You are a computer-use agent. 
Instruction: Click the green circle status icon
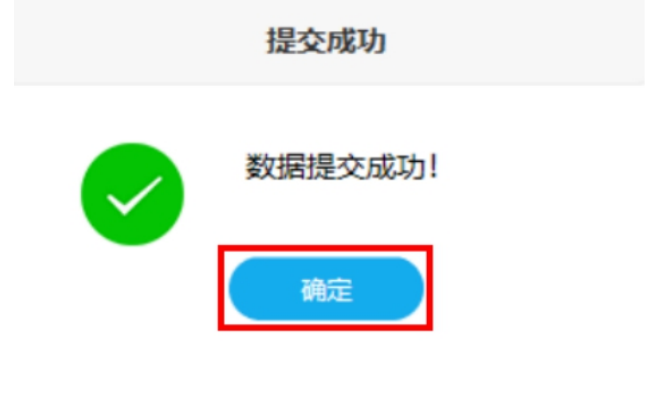tap(132, 194)
